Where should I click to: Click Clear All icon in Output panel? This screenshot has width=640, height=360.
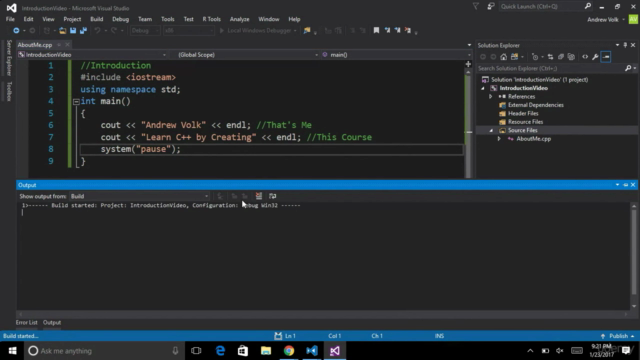[x=259, y=196]
